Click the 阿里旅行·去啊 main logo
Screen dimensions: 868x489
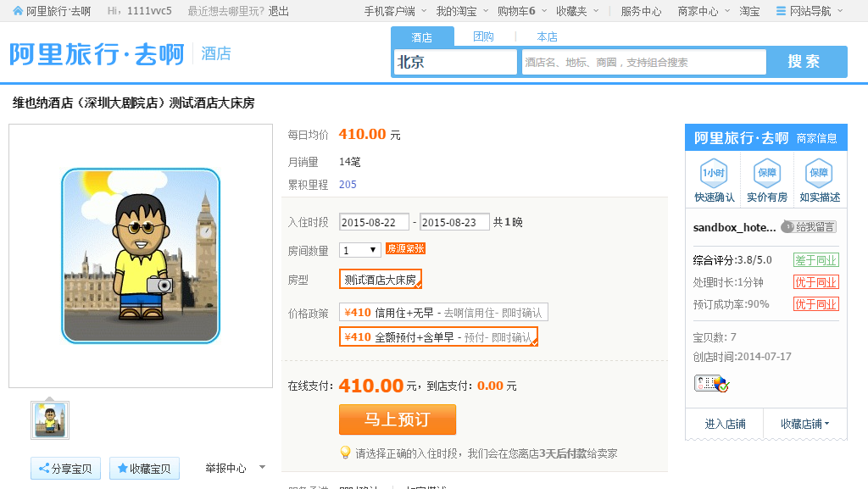point(97,54)
